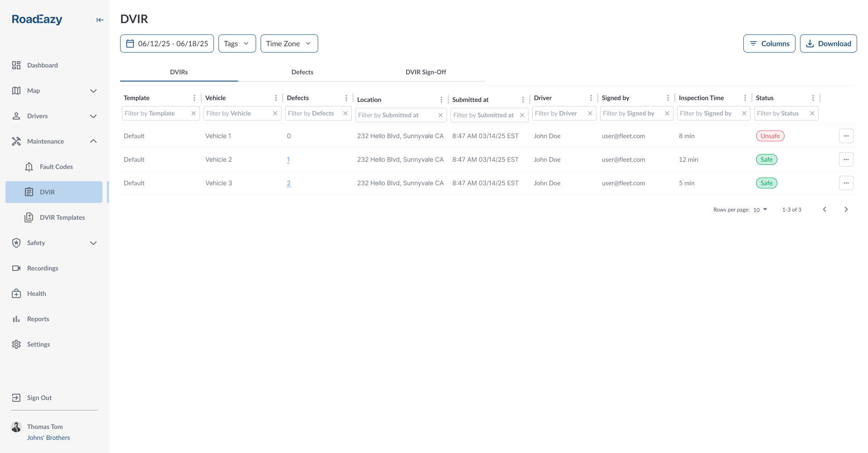Open the 2 defects link for Vehicle 3
868x453 pixels.
[289, 183]
